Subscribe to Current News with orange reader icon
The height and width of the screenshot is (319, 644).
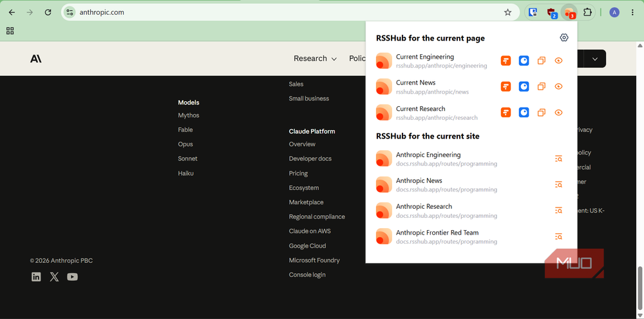(x=506, y=87)
